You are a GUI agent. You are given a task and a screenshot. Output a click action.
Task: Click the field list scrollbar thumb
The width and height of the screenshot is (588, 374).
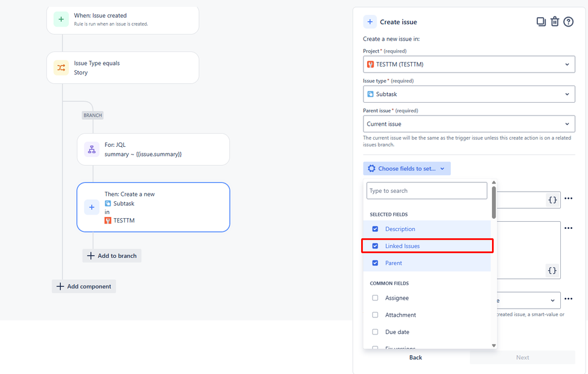(x=494, y=202)
